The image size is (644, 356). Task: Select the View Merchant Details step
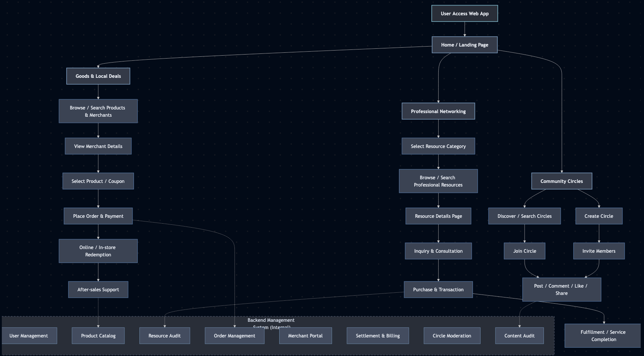98,146
